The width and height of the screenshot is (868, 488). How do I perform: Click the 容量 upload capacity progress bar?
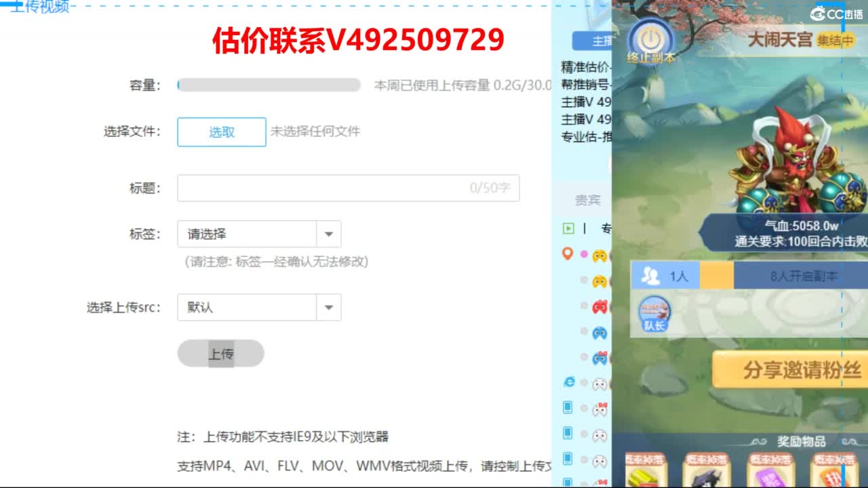click(x=268, y=85)
